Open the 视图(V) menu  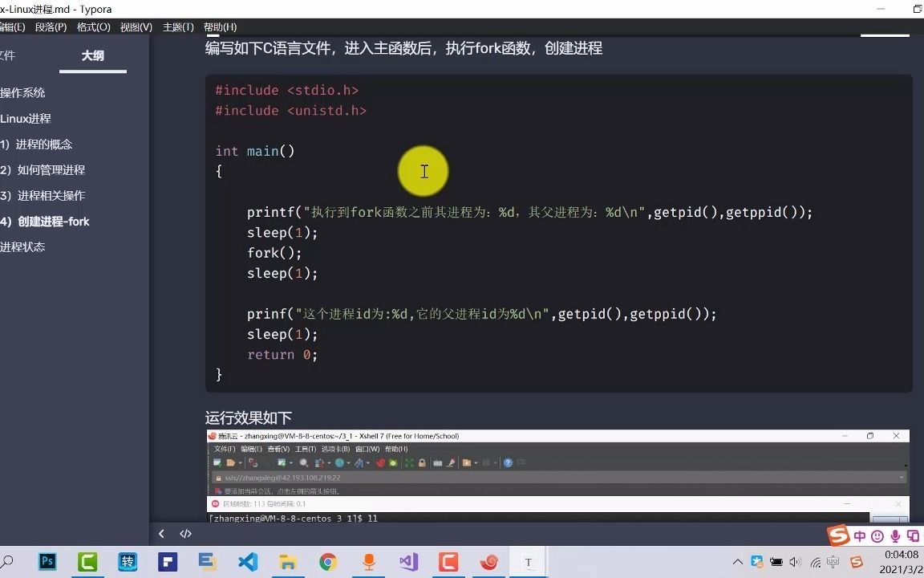tap(136, 27)
